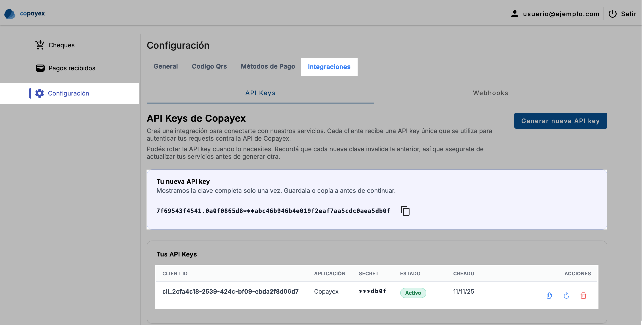Click Salir to log out
The height and width of the screenshot is (325, 644).
point(629,14)
